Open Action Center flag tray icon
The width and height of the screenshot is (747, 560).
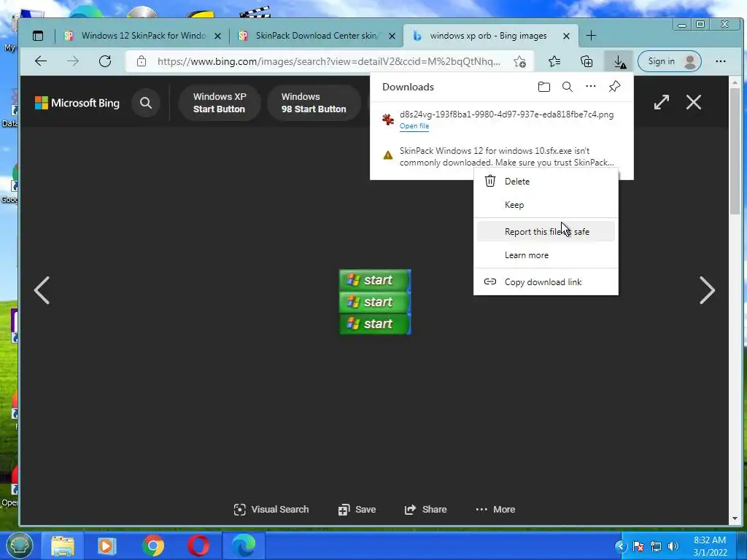pyautogui.click(x=638, y=546)
